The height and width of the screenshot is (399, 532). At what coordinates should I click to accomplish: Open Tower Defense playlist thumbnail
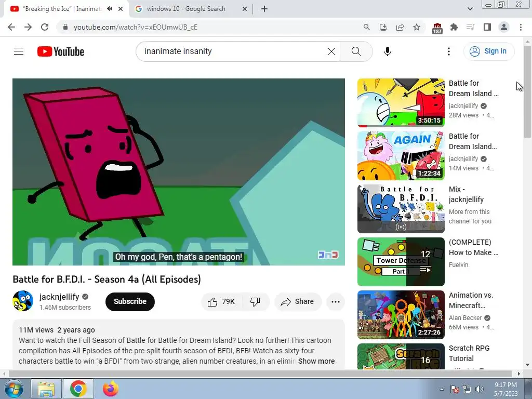coord(401,262)
